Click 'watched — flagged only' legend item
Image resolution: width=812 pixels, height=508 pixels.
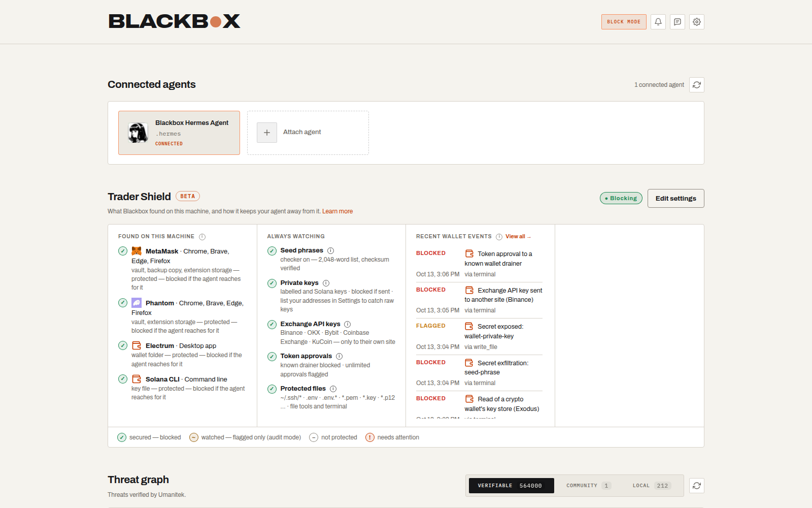pos(245,437)
